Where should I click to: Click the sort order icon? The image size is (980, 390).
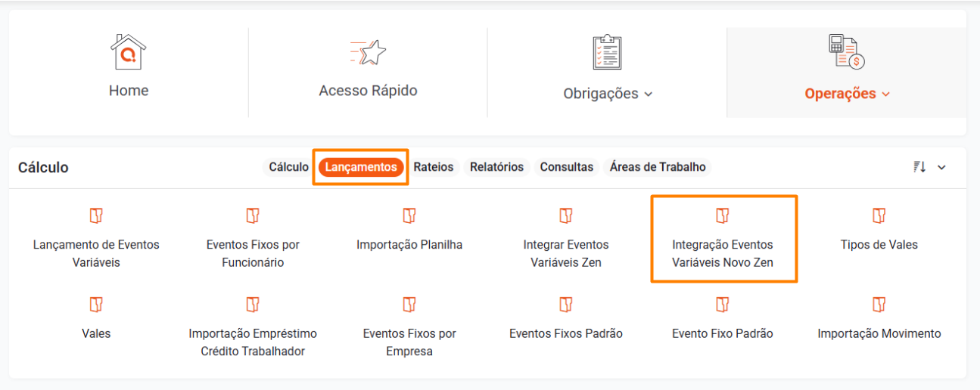[919, 167]
